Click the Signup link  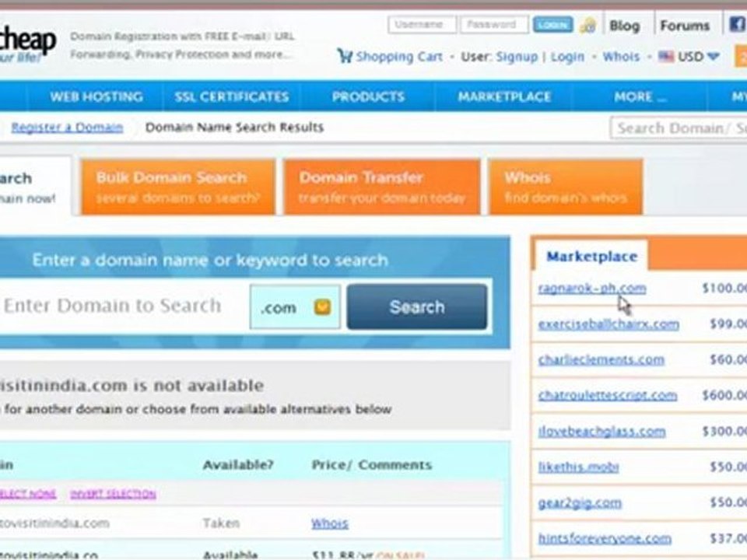[517, 57]
